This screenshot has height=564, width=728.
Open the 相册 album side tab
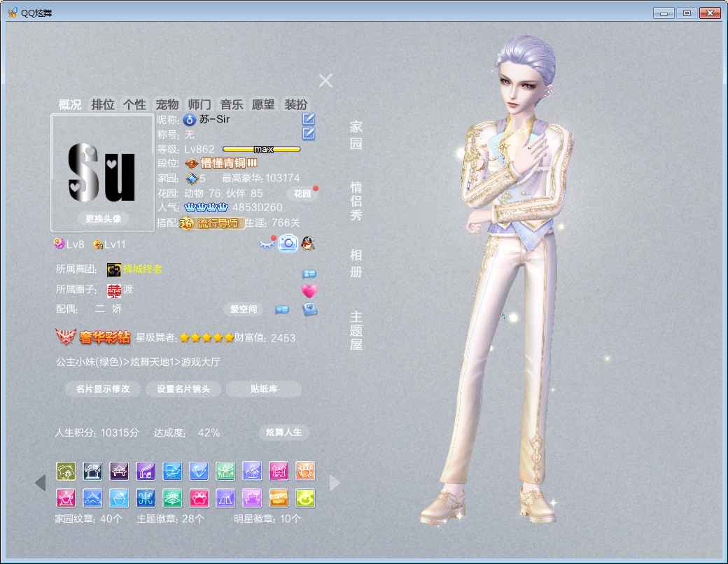pyautogui.click(x=356, y=263)
